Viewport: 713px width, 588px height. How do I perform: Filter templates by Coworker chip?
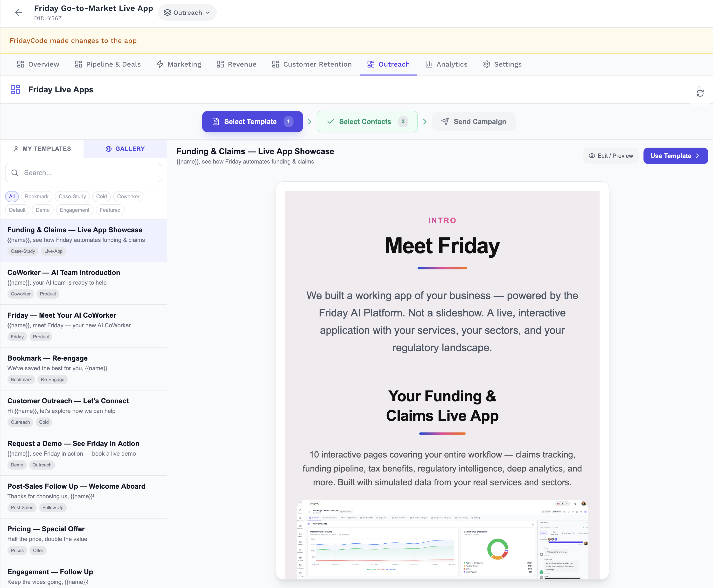click(128, 197)
